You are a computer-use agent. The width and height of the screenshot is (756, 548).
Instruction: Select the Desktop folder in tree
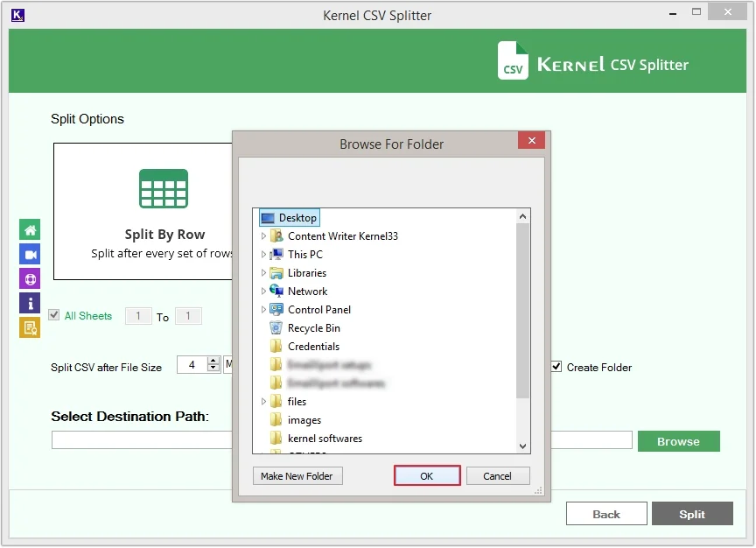[x=297, y=218]
